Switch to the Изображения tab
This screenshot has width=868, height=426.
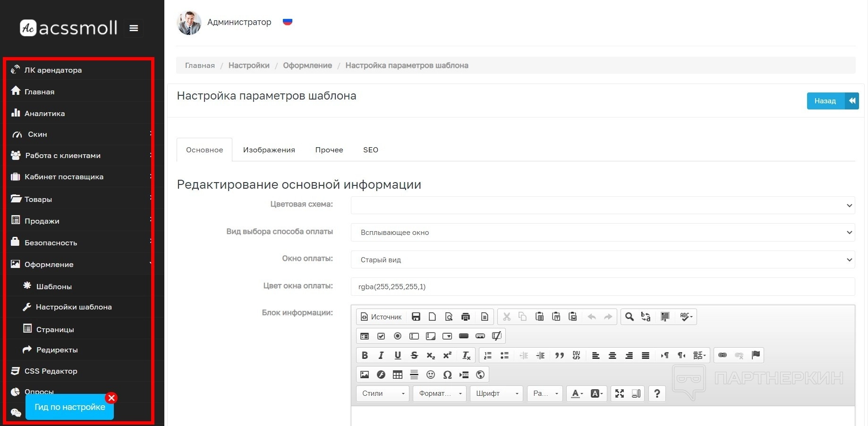269,150
